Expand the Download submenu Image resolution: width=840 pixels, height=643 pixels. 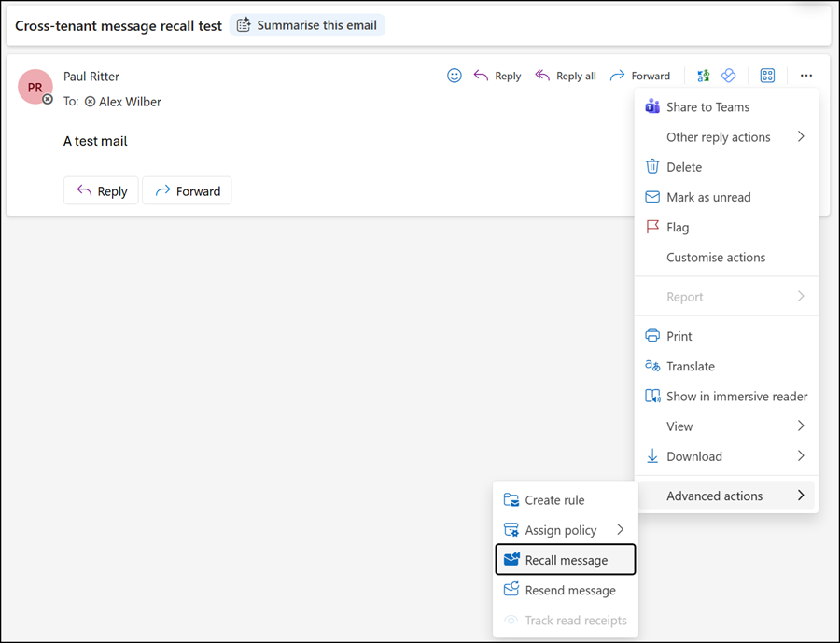726,456
